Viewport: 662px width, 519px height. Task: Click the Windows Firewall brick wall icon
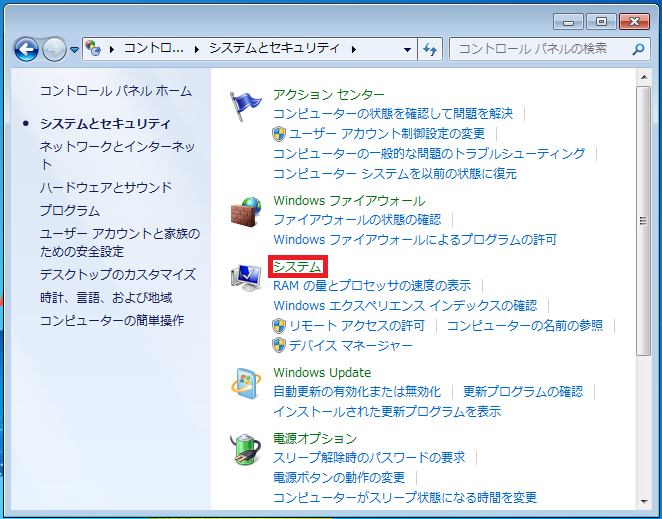point(246,212)
